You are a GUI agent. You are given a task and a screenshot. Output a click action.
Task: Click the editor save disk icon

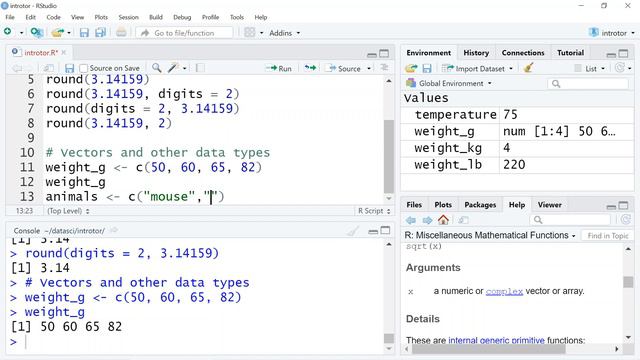click(69, 68)
